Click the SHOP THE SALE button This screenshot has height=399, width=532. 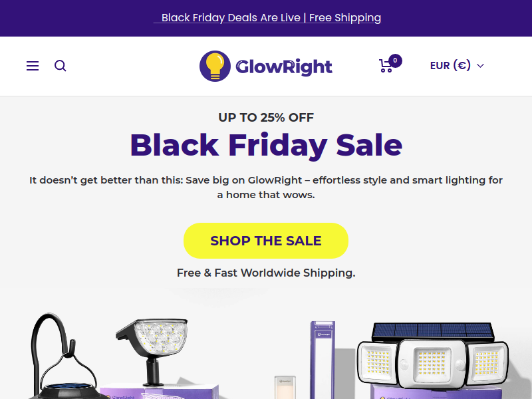(266, 241)
